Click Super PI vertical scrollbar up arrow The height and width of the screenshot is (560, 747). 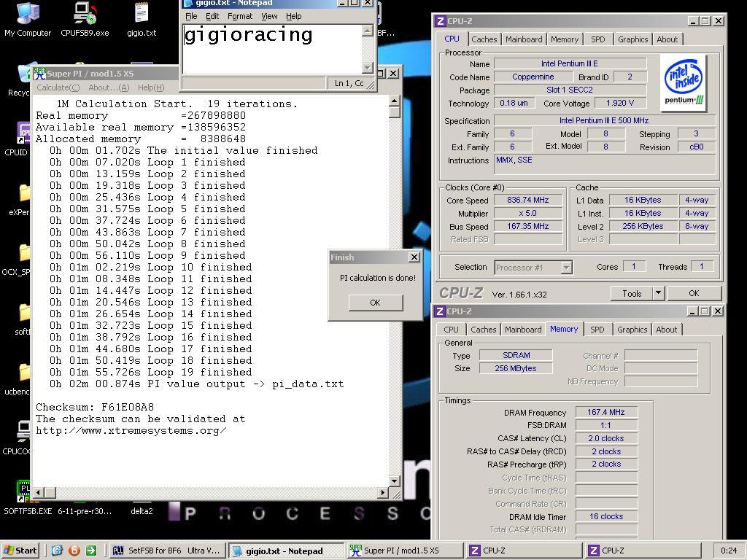(x=395, y=101)
